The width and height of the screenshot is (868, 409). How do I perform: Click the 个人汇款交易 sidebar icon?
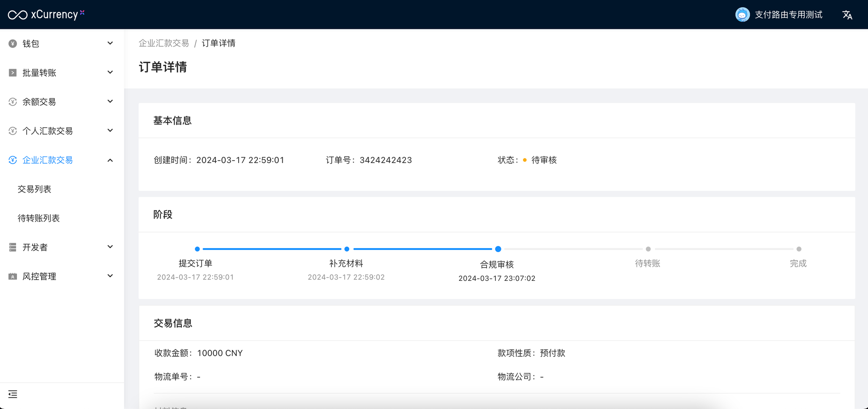(x=13, y=131)
